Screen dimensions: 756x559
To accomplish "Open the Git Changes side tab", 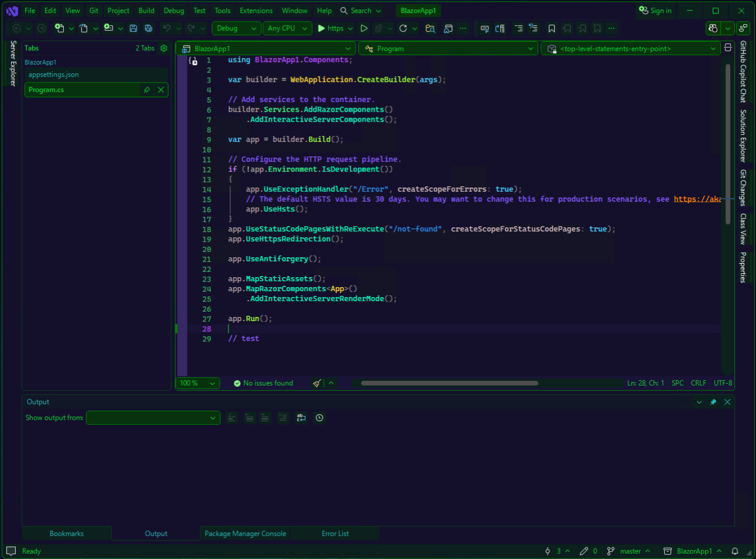I will 743,188.
